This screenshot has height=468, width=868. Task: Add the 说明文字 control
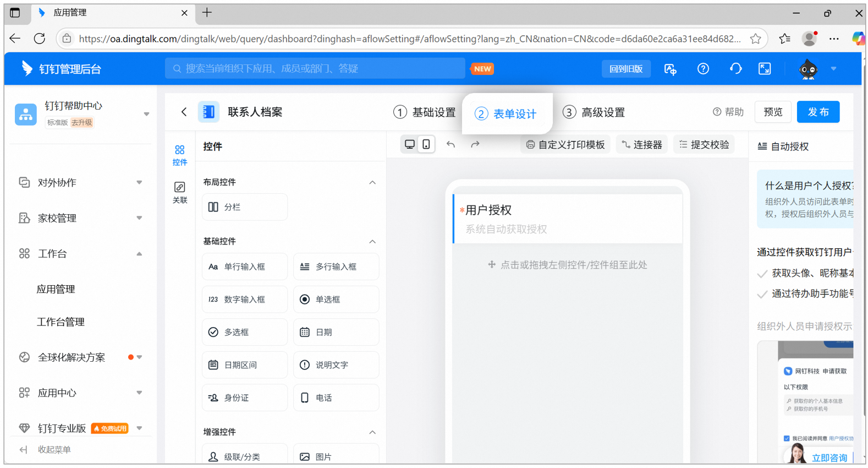(x=336, y=365)
